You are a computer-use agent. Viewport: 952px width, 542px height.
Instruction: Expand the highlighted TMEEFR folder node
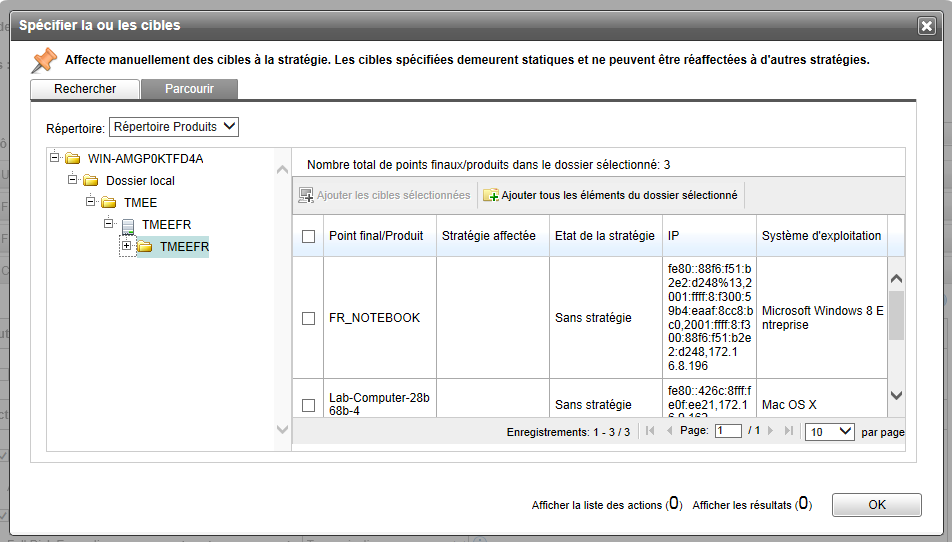coord(127,246)
